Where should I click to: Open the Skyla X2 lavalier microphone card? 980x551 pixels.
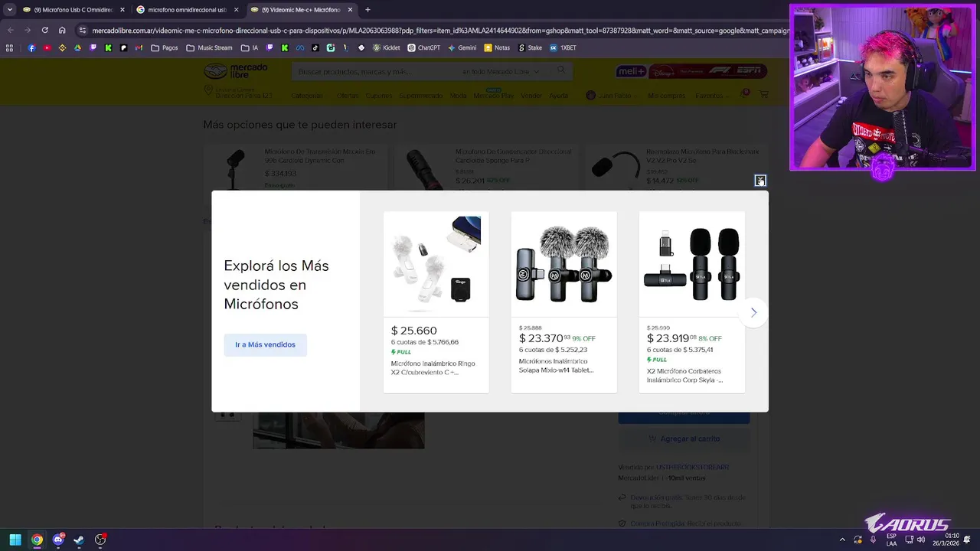point(691,302)
